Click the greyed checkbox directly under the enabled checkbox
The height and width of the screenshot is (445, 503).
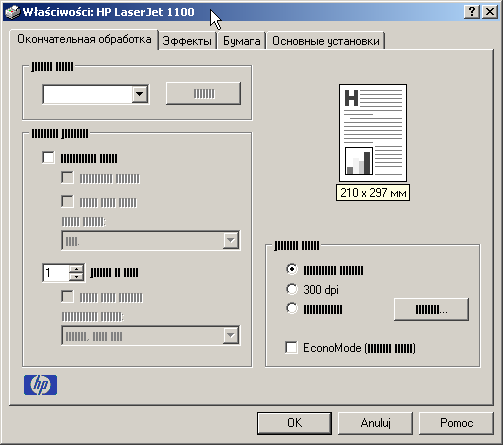(67, 178)
